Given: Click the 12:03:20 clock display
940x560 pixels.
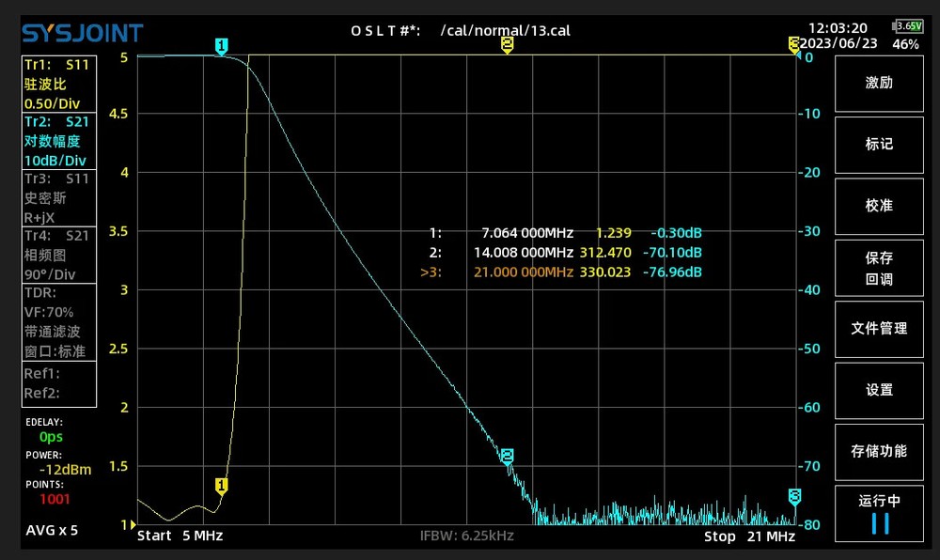Looking at the screenshot, I should [838, 28].
